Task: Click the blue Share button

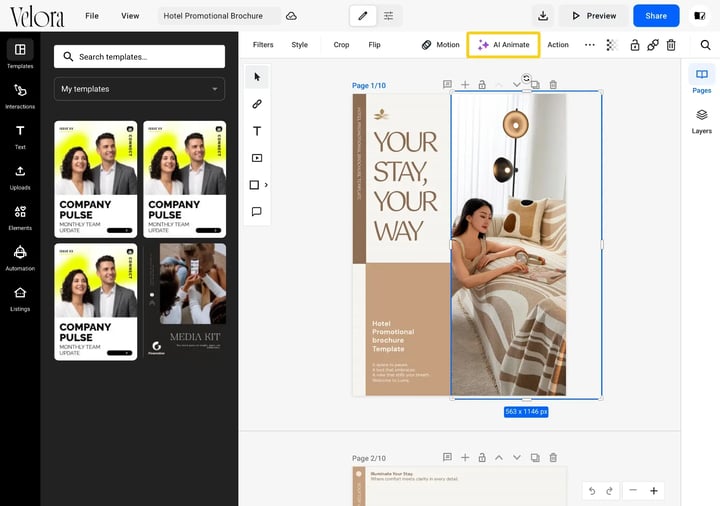Action: pos(656,16)
